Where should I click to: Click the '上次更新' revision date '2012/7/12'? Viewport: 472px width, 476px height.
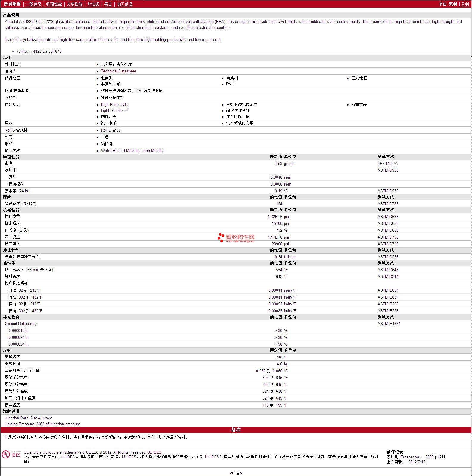(x=417, y=462)
